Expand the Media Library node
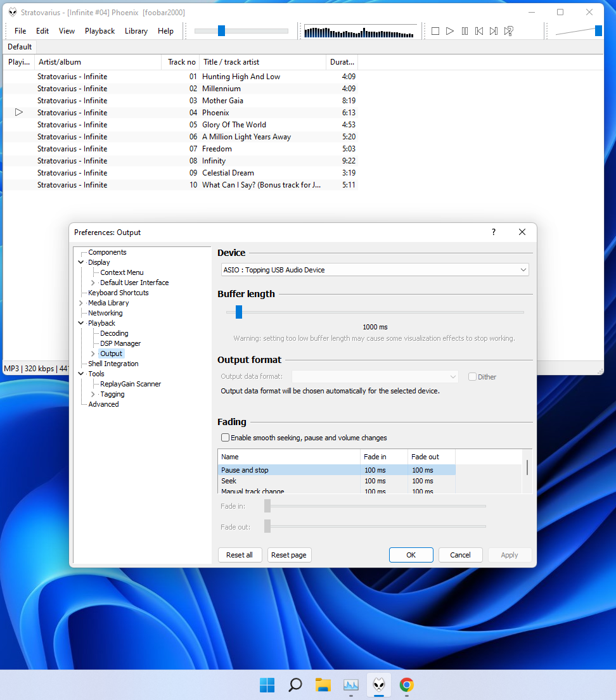 point(81,303)
